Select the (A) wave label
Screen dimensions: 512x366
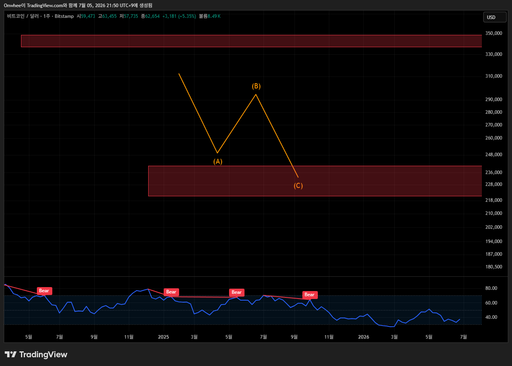coord(218,162)
